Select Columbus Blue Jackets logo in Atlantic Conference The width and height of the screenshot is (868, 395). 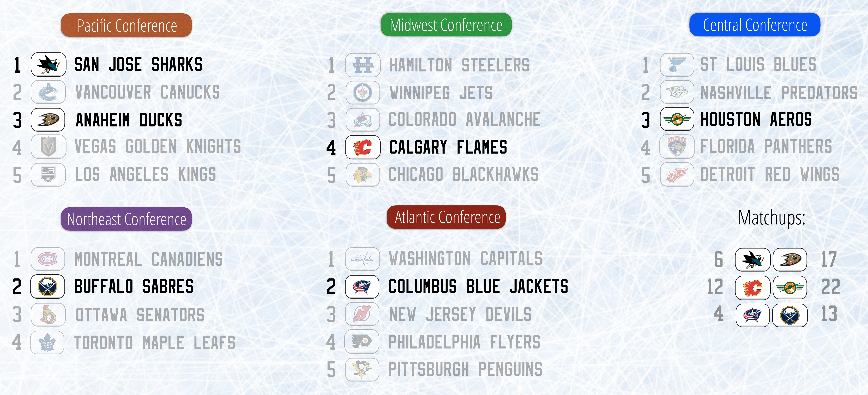pyautogui.click(x=362, y=287)
